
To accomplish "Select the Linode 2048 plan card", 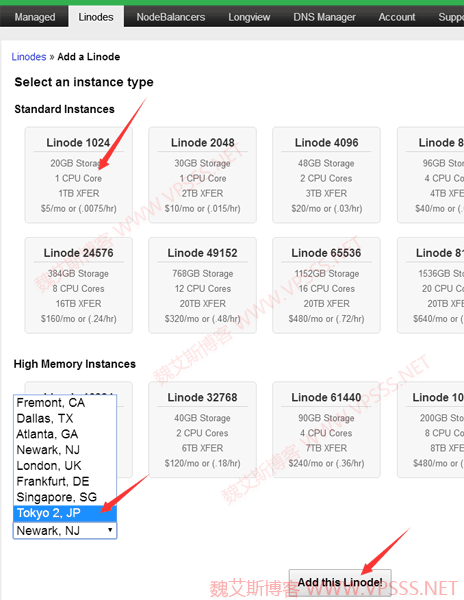I will (x=202, y=175).
